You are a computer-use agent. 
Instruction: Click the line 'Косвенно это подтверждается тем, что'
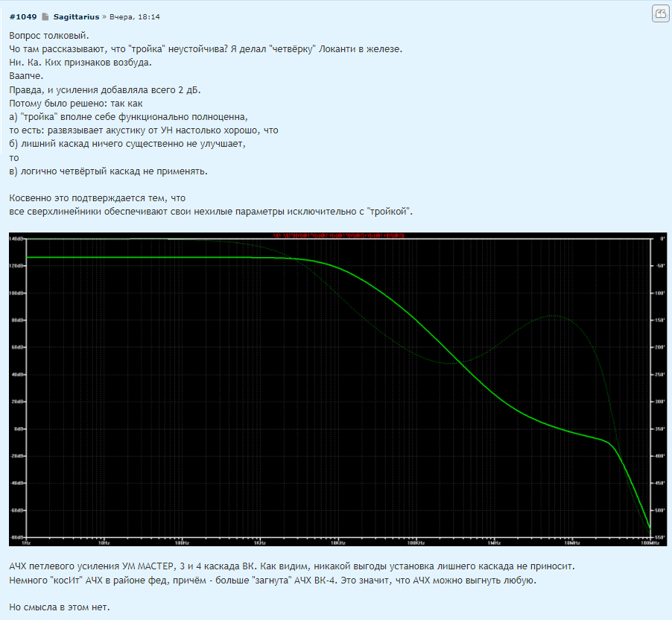(x=97, y=198)
